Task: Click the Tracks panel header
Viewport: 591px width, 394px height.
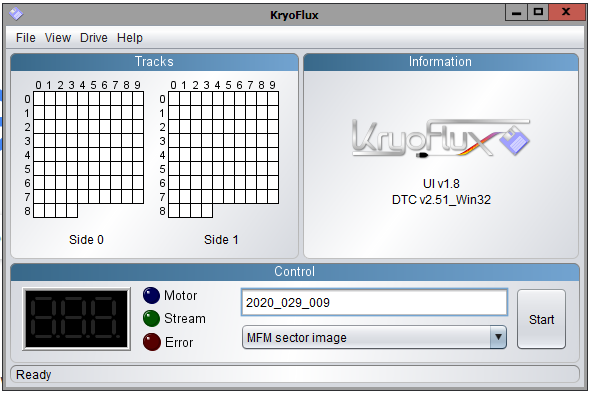Action: tap(154, 62)
